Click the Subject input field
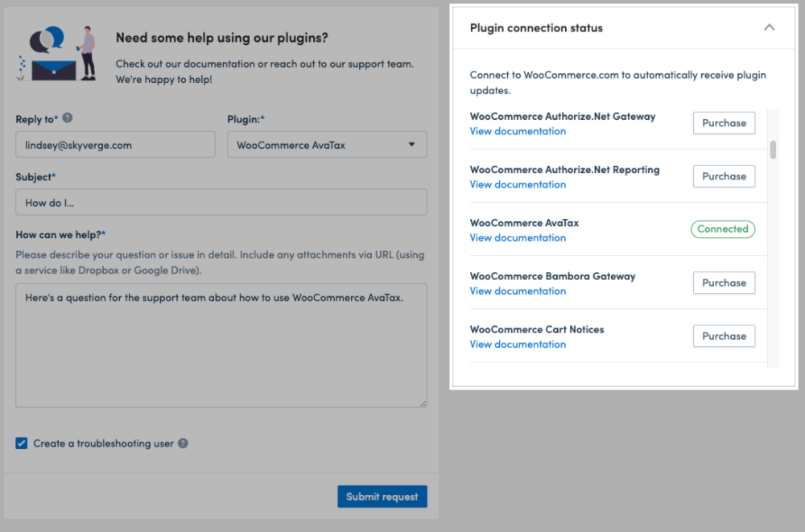Screen dimensions: 805x532 click(221, 202)
